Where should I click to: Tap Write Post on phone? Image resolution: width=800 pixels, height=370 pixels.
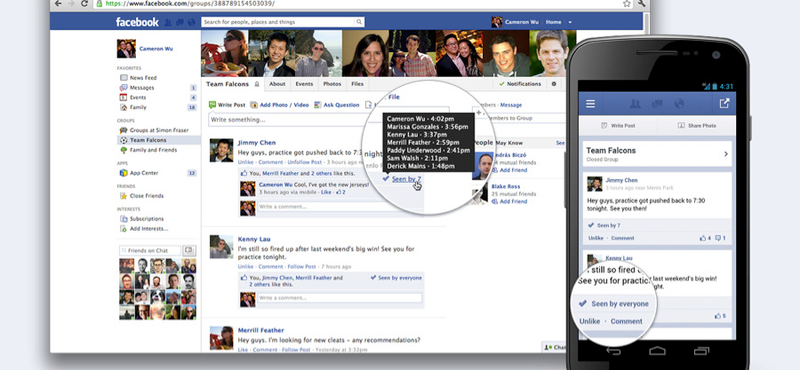(618, 126)
